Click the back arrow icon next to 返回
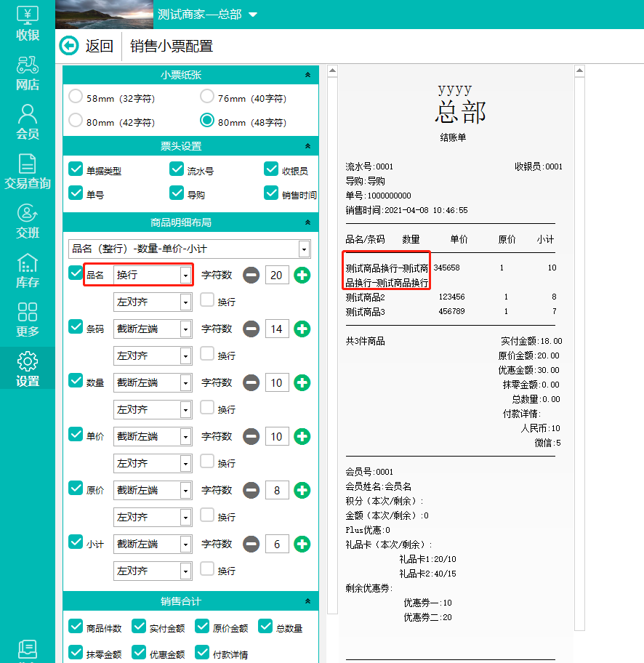The height and width of the screenshot is (663, 644). coord(69,46)
